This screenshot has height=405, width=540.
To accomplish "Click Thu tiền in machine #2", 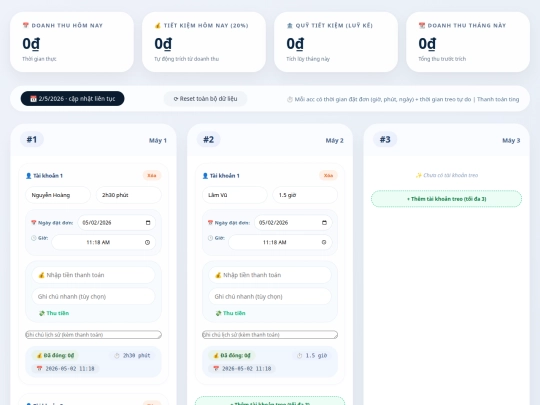I will click(231, 313).
